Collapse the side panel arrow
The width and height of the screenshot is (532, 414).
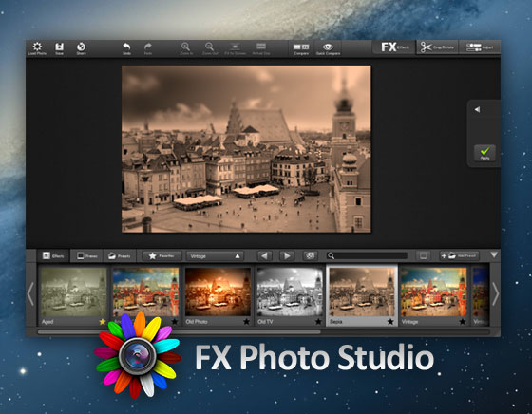[477, 109]
